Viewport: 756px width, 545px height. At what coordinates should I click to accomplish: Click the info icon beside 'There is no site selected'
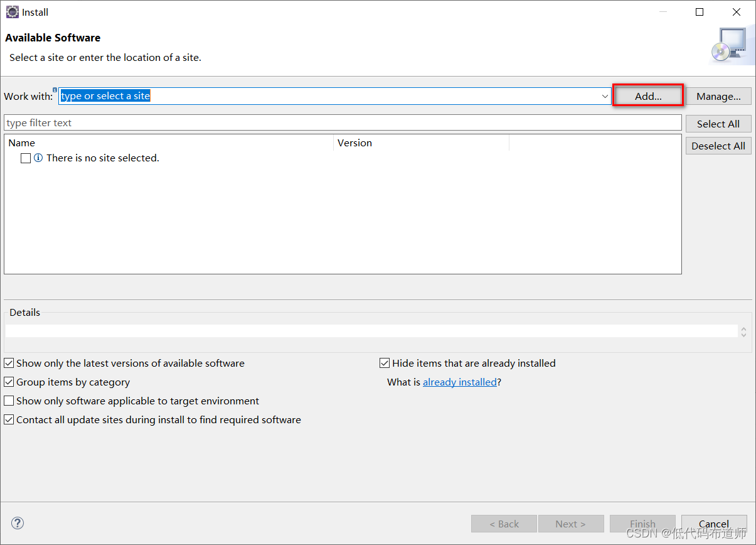pos(38,158)
